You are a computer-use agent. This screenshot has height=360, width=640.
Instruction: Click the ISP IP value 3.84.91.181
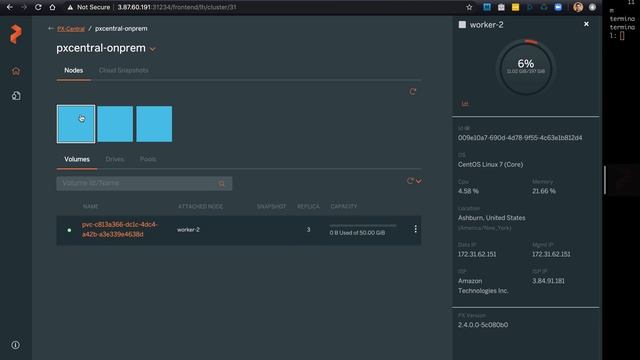point(548,281)
